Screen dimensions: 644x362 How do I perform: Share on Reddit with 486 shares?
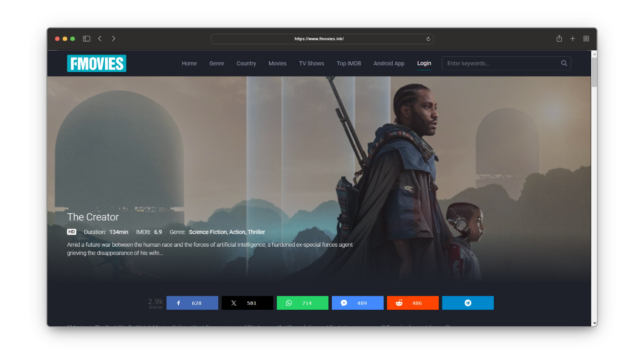[x=413, y=303]
